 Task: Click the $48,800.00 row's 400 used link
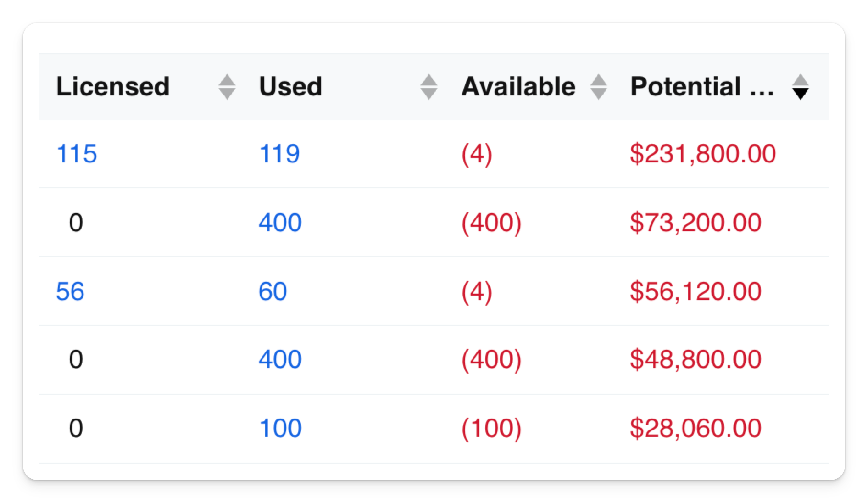pos(280,359)
